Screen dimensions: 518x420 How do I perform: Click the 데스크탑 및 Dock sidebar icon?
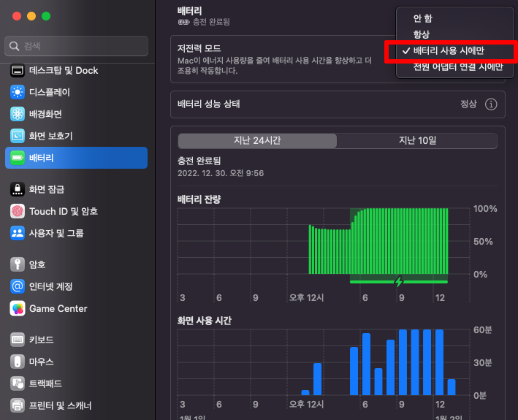coord(18,70)
